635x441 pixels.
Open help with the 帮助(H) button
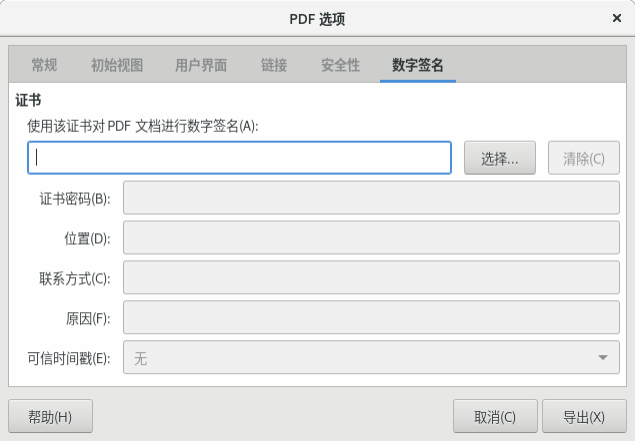pos(50,416)
